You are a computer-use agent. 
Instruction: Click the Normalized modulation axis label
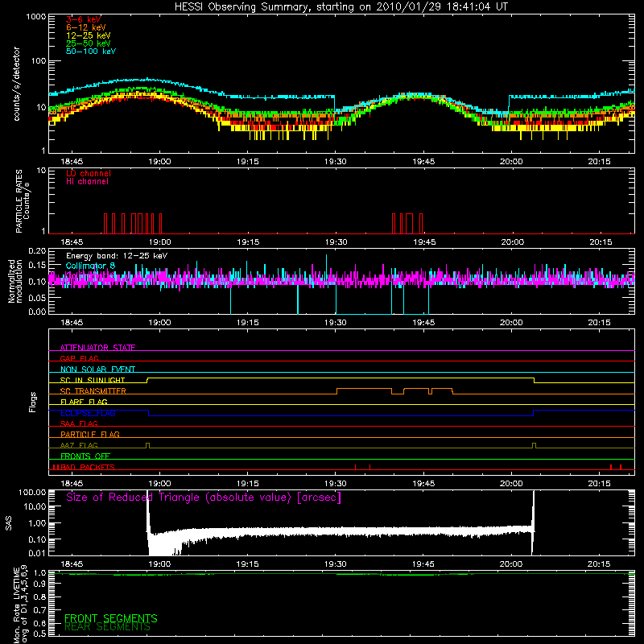click(x=14, y=281)
